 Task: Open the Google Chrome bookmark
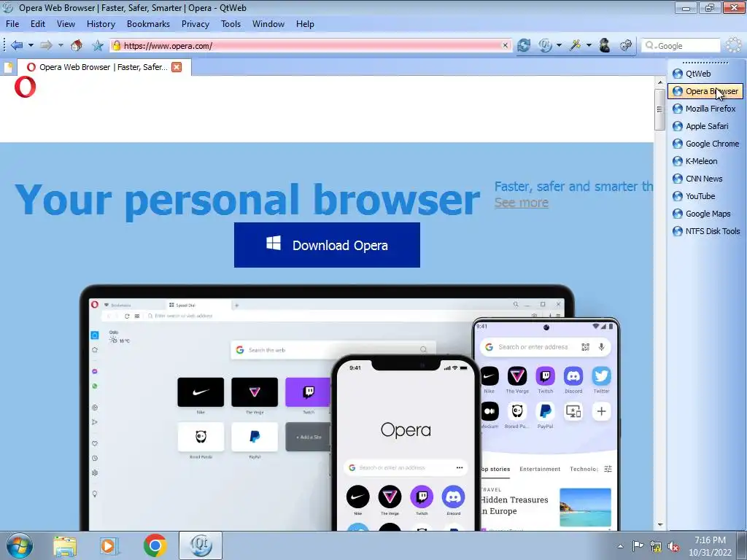tap(705, 144)
